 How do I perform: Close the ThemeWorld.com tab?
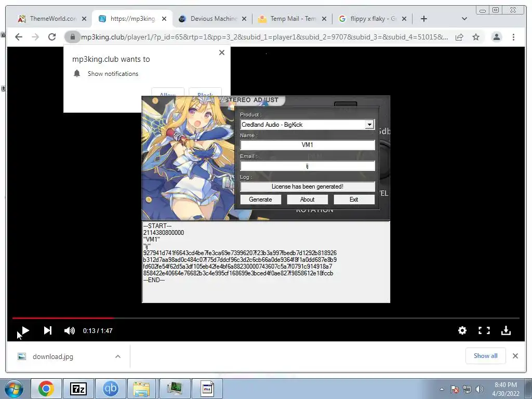(84, 19)
